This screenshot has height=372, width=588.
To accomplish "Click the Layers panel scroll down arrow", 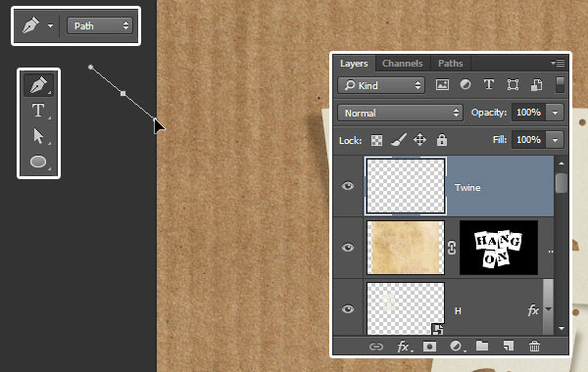I will (x=562, y=328).
